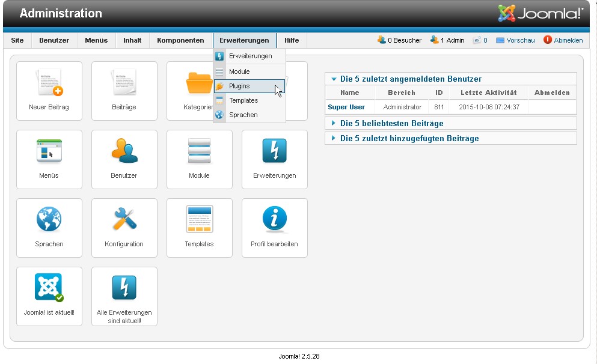The width and height of the screenshot is (597, 364).
Task: Click the Templates quick icon
Action: pos(199,228)
